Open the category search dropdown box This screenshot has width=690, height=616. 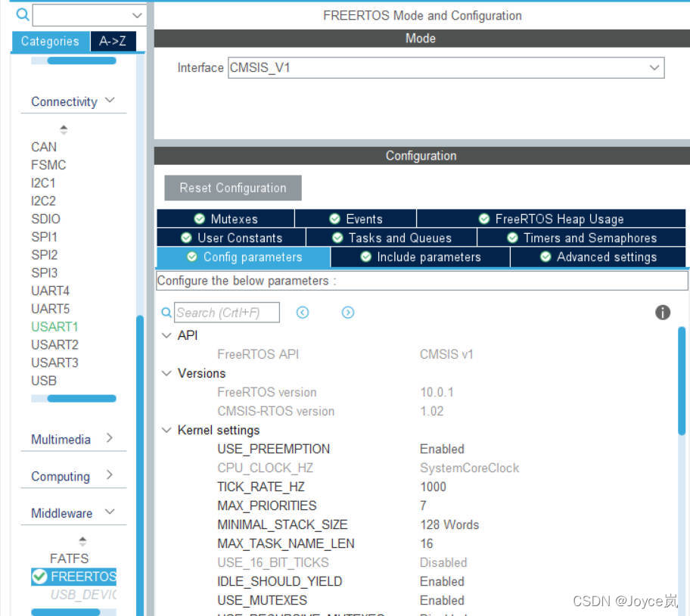coord(89,15)
